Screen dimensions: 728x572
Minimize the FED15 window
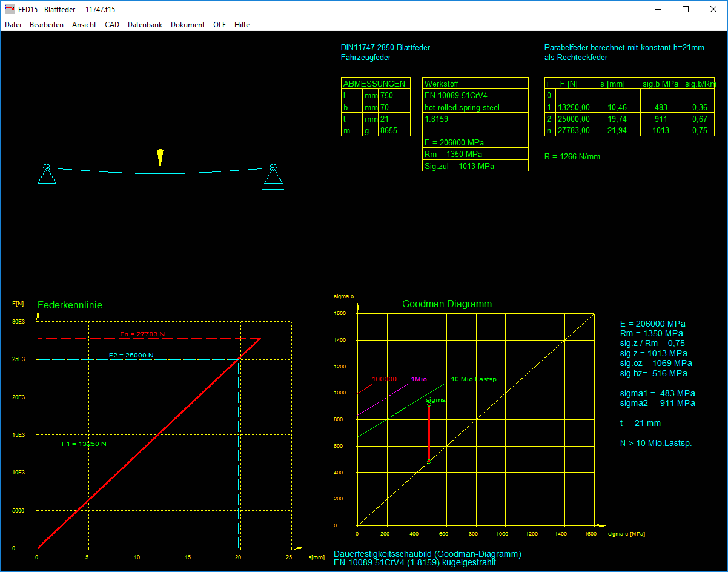point(658,9)
